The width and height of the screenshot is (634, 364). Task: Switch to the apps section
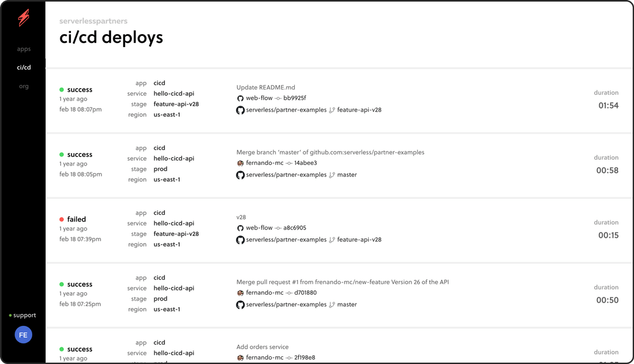(23, 49)
